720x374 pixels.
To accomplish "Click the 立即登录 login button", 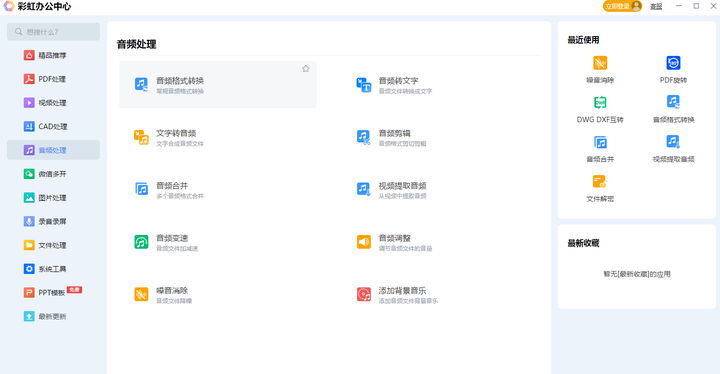I will (x=622, y=6).
